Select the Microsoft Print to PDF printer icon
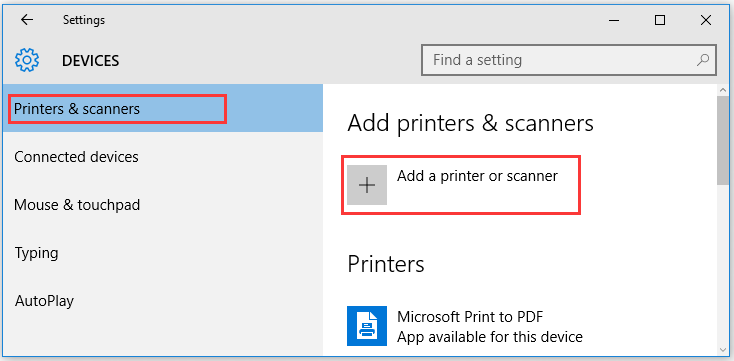This screenshot has height=361, width=734. coord(367,326)
